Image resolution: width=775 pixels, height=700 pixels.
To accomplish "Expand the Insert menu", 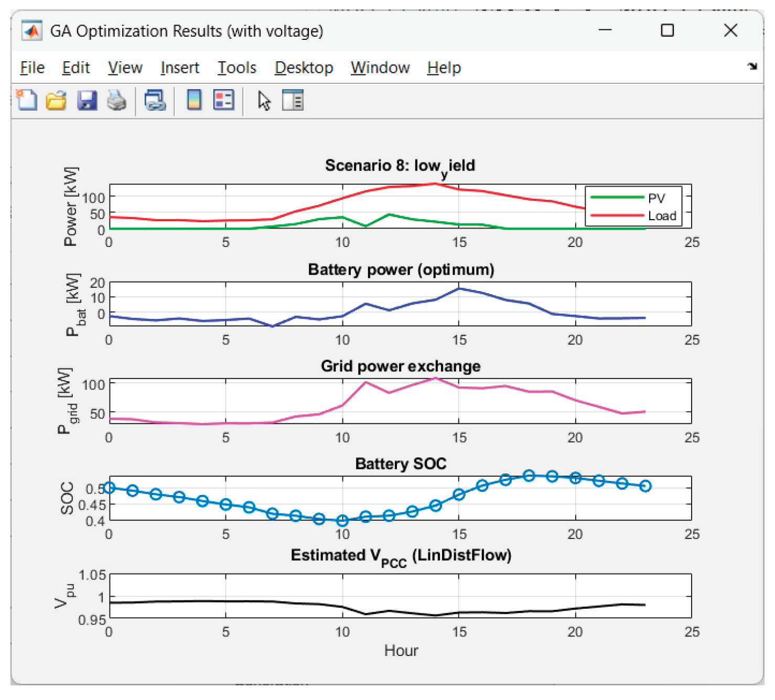I will (x=180, y=68).
